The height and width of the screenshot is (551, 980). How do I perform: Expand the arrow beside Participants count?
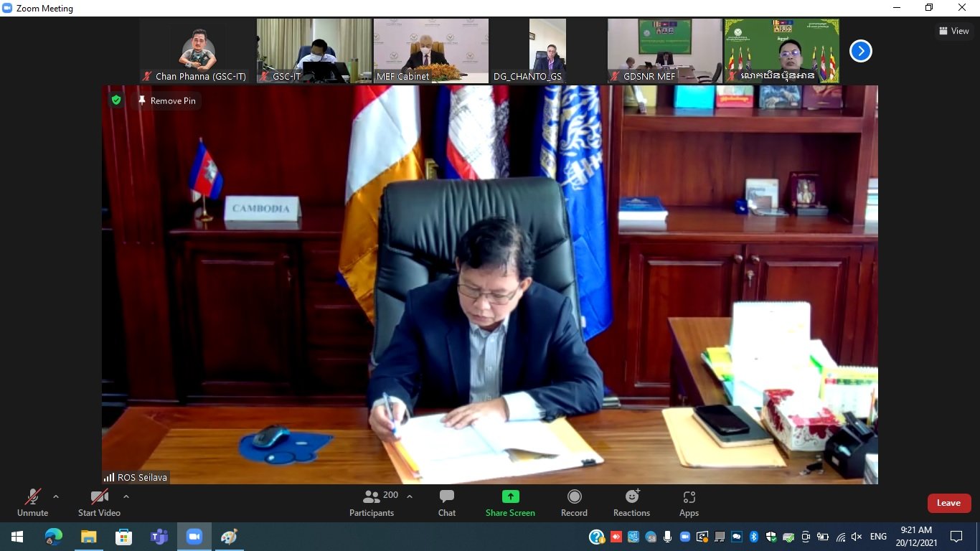(410, 496)
